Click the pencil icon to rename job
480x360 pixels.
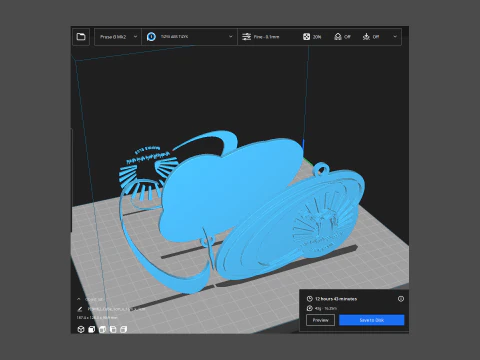[80, 309]
